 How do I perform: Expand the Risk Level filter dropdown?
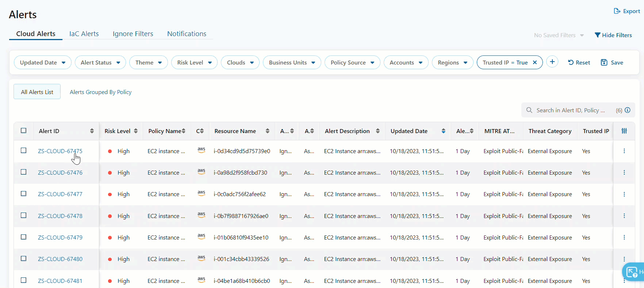pyautogui.click(x=194, y=62)
